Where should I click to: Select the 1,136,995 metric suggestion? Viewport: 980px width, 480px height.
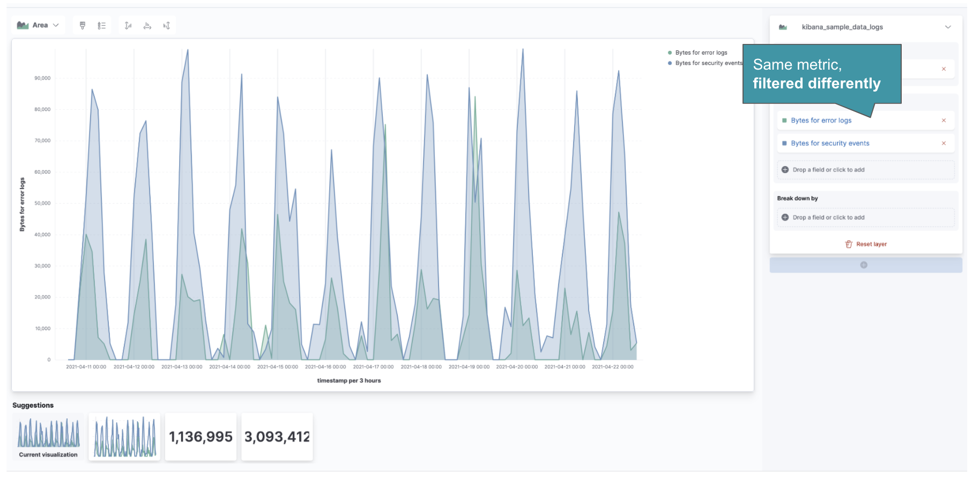[201, 437]
